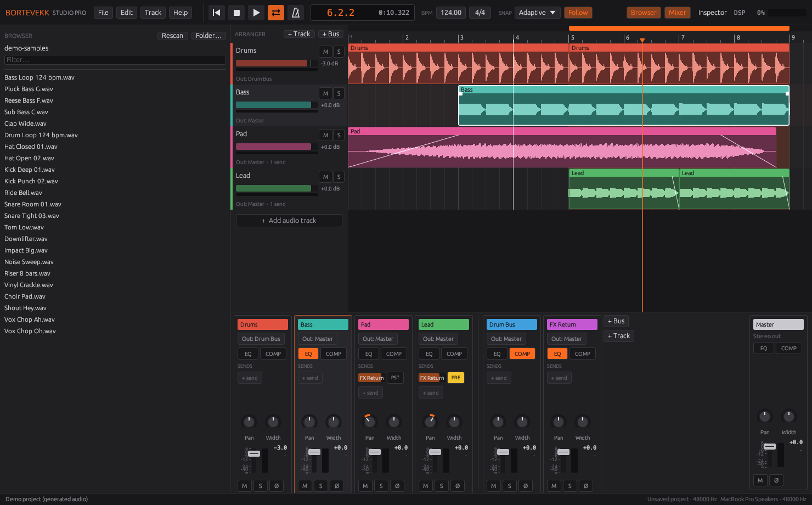The width and height of the screenshot is (812, 505).
Task: Mute the Drums track in arranger
Action: tap(325, 52)
